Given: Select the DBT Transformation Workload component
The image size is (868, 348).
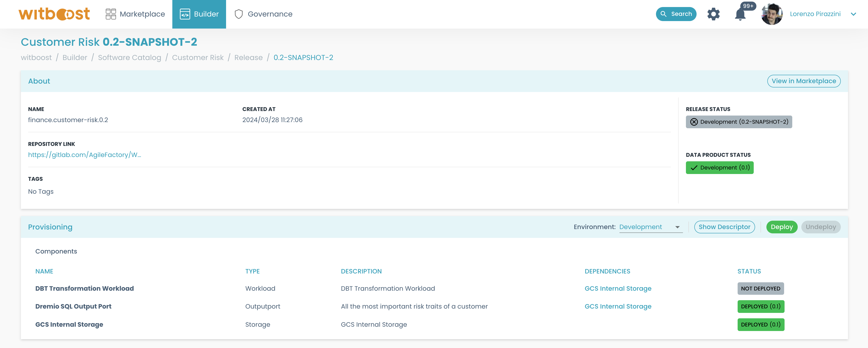Looking at the screenshot, I should [85, 288].
